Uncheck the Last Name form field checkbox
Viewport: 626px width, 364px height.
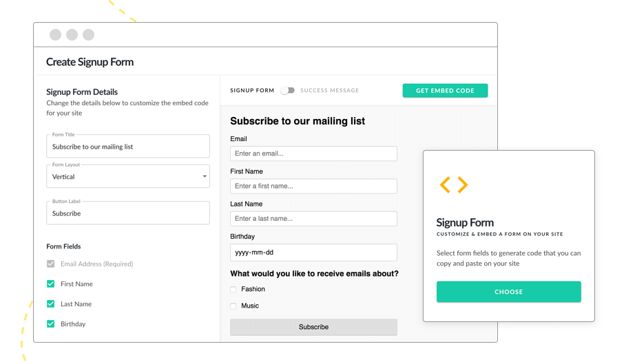[x=51, y=304]
